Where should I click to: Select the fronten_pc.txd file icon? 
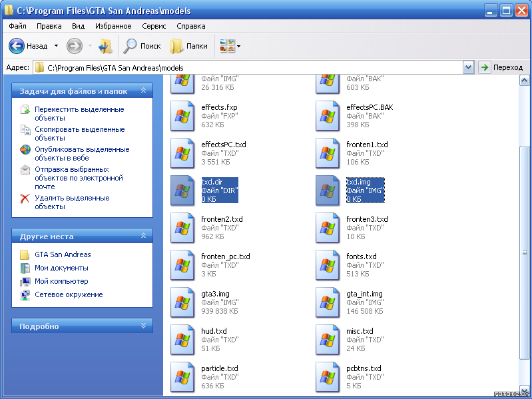coord(182,265)
